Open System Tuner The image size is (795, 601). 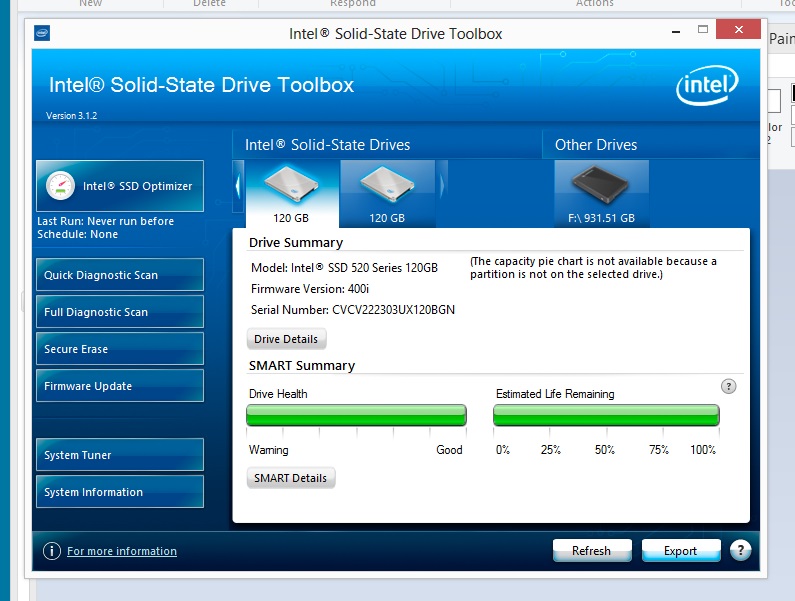coord(120,455)
